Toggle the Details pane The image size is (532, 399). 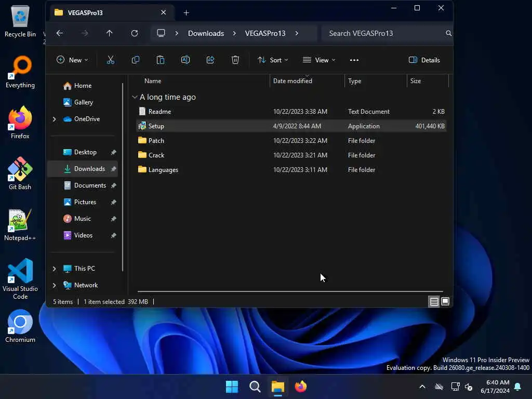tap(424, 60)
